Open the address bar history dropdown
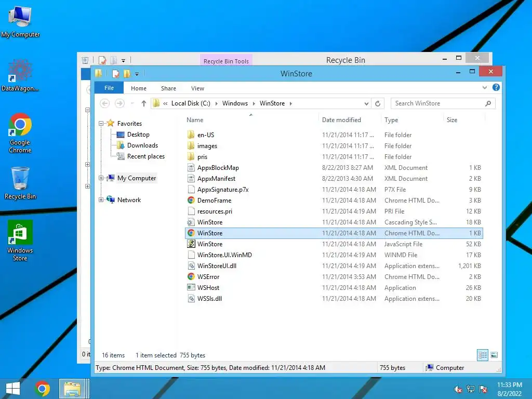The width and height of the screenshot is (532, 399). pyautogui.click(x=366, y=104)
